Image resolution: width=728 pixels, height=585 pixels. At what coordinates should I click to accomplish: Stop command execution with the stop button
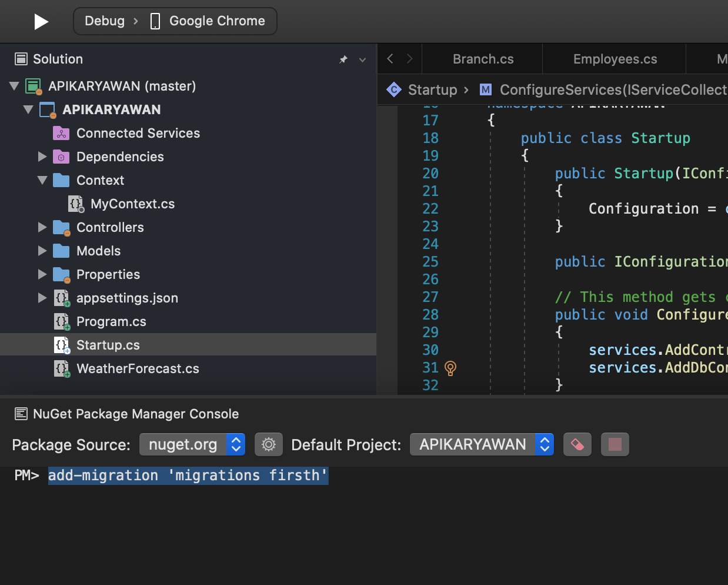tap(615, 444)
